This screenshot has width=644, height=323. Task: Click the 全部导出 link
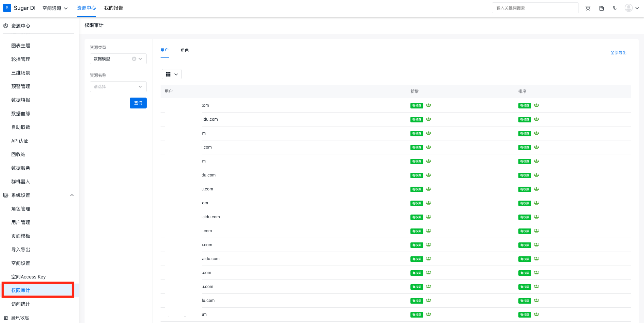[x=619, y=53]
